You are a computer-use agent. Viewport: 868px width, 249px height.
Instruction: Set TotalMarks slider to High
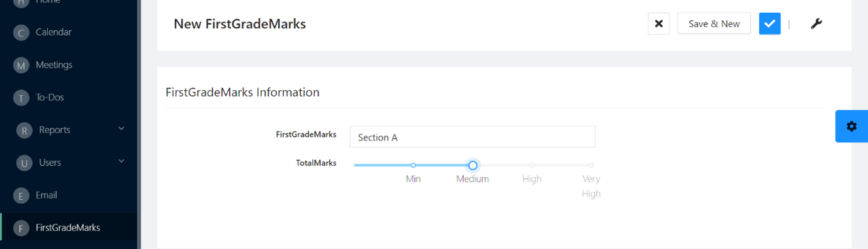(x=532, y=165)
